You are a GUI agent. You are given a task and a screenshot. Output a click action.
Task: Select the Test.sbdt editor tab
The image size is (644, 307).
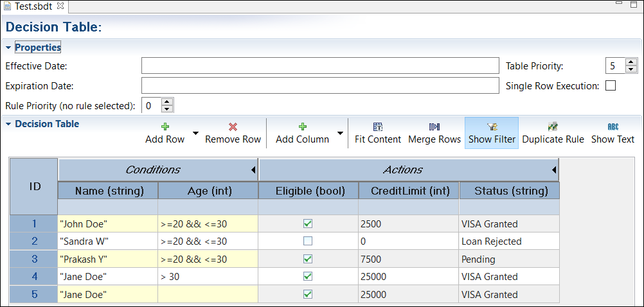point(33,6)
